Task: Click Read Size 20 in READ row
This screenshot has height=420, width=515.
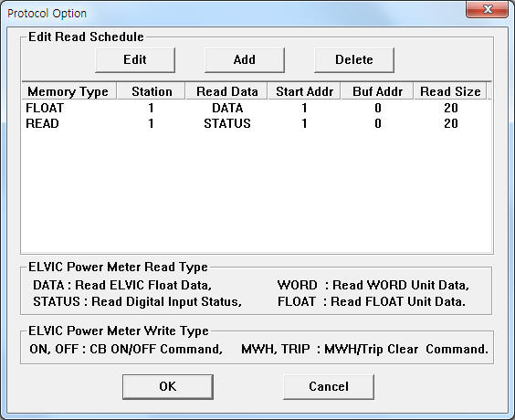Action: (x=451, y=124)
